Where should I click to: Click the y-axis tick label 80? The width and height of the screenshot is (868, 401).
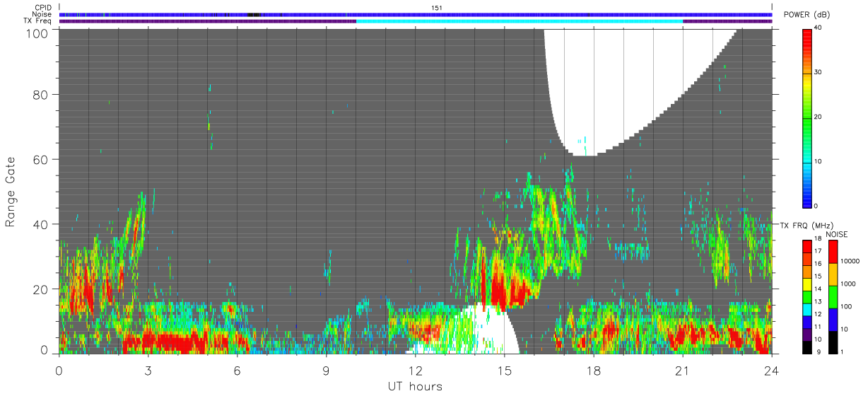coord(41,94)
